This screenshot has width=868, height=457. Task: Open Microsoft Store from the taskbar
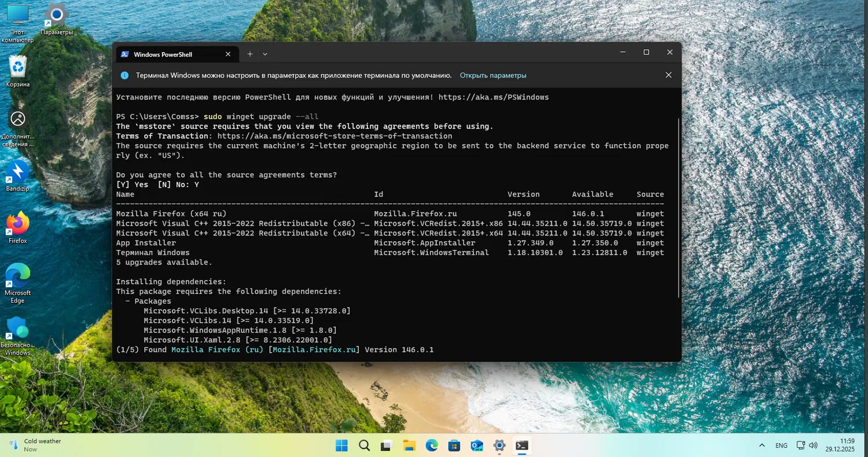pyautogui.click(x=455, y=445)
